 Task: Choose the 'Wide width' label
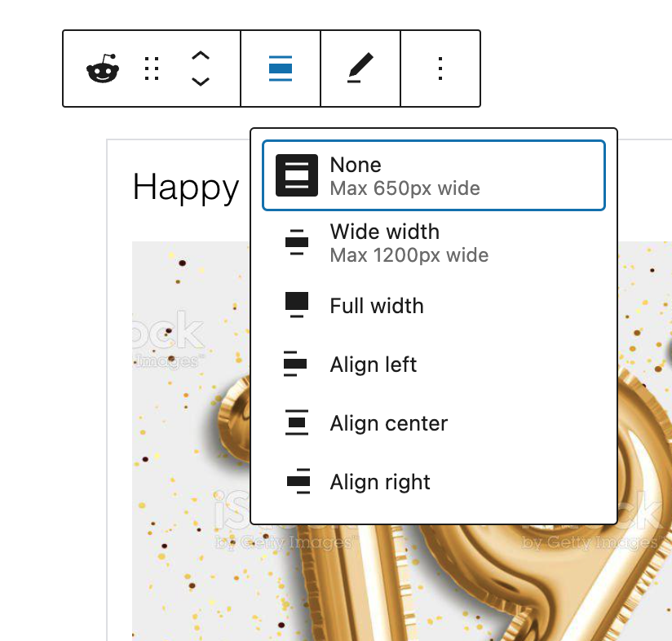point(384,232)
